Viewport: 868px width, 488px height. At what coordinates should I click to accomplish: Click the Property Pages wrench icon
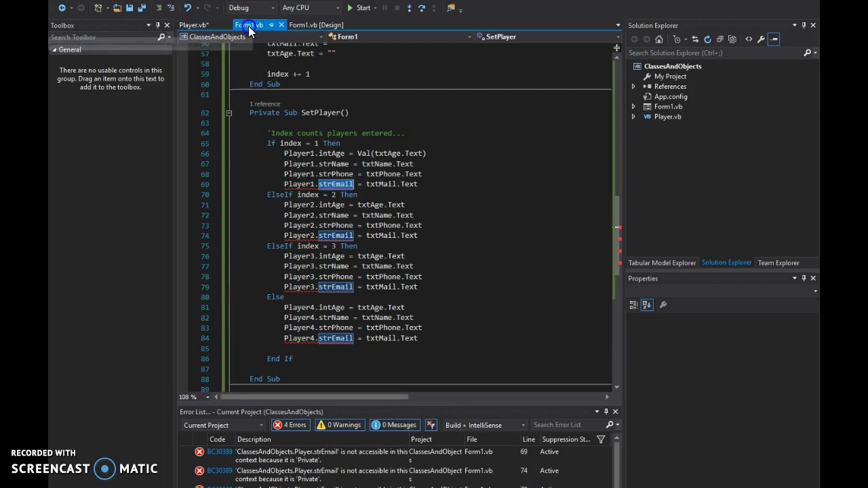coord(663,305)
